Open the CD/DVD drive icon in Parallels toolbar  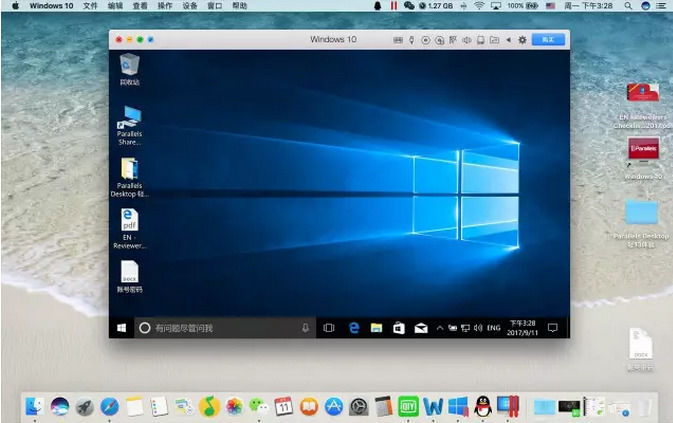(x=426, y=40)
